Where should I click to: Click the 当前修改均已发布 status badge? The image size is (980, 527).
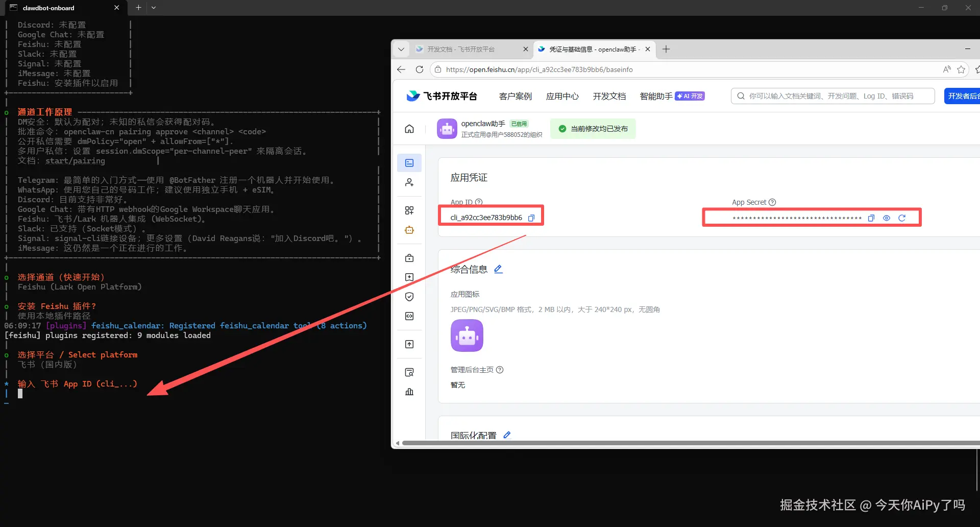593,129
